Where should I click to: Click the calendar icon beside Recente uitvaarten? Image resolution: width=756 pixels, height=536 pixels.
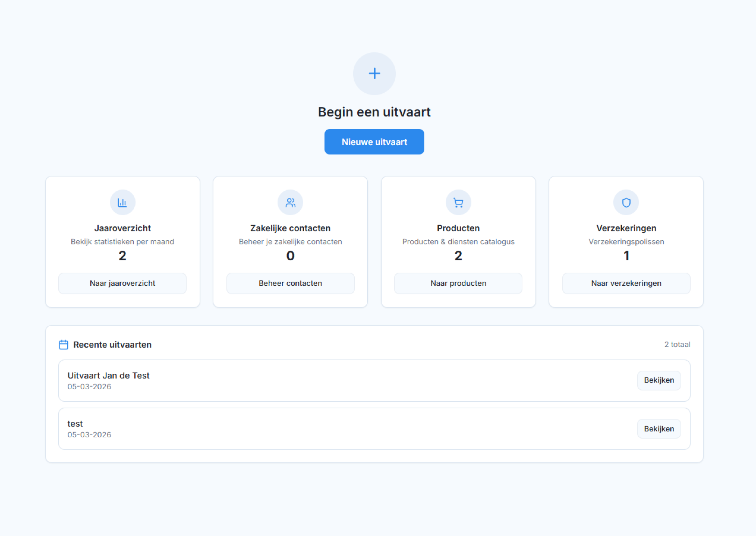pos(63,345)
